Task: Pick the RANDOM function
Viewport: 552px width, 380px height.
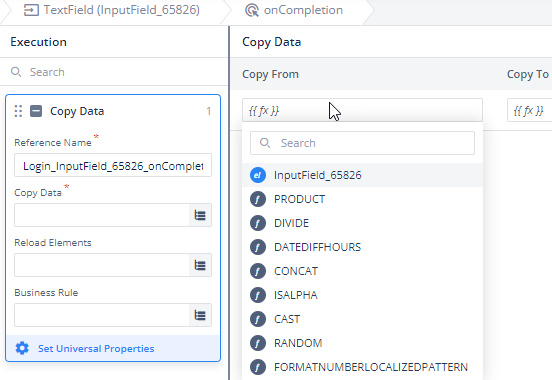Action: tap(362, 343)
